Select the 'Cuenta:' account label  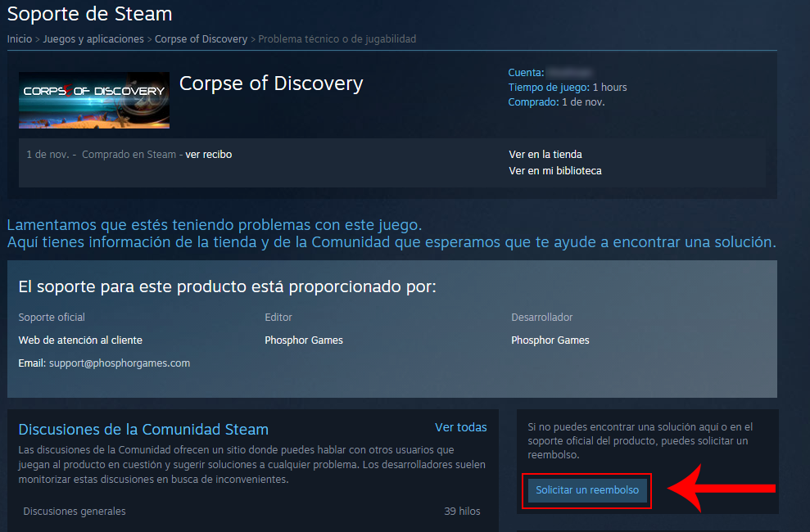point(526,73)
